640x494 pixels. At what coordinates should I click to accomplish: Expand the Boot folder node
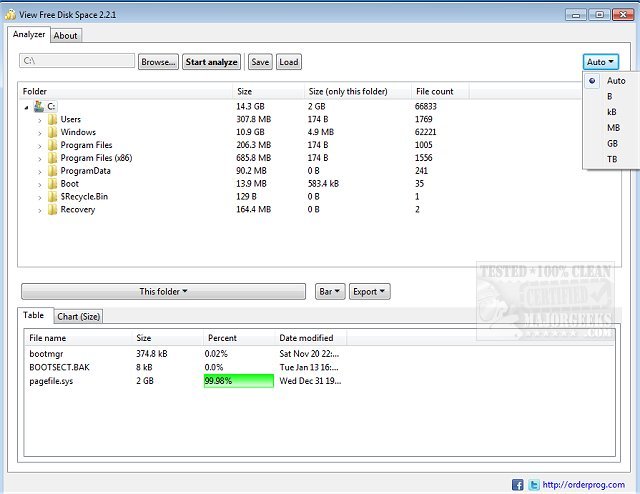pyautogui.click(x=40, y=185)
